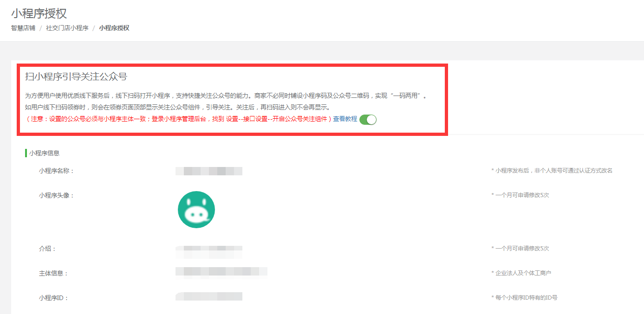This screenshot has width=644, height=314.
Task: Open the 社交门店小程序 breadcrumb item
Action: click(x=67, y=28)
